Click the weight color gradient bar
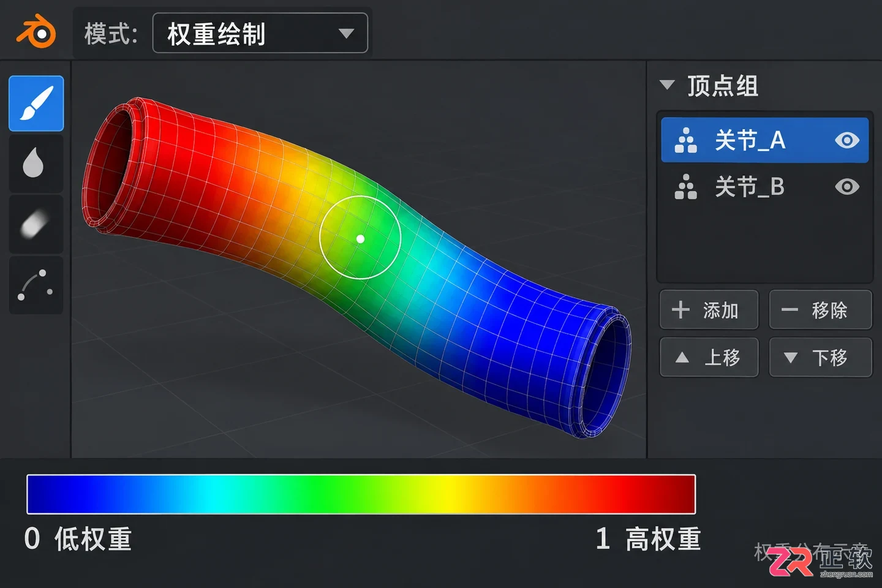This screenshot has height=588, width=882. (x=361, y=494)
